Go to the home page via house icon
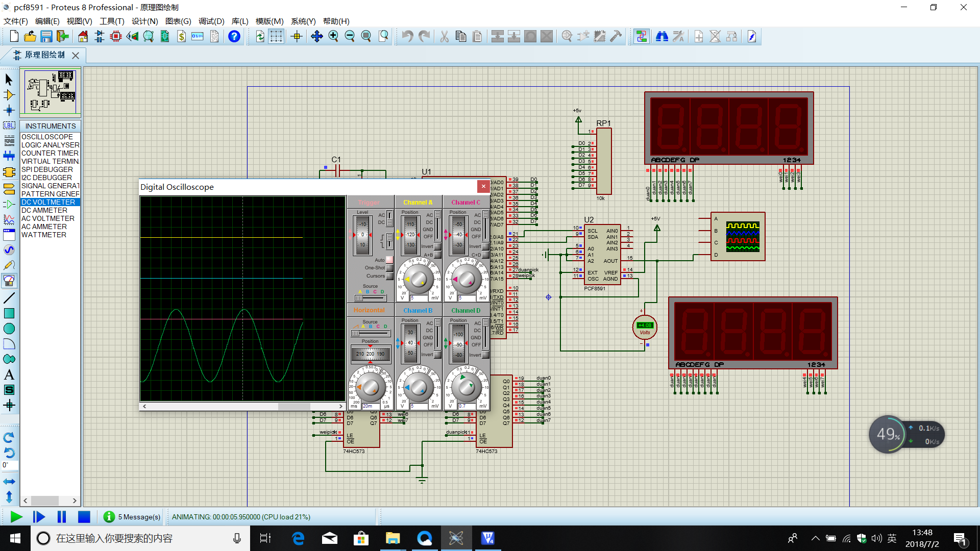 [83, 36]
